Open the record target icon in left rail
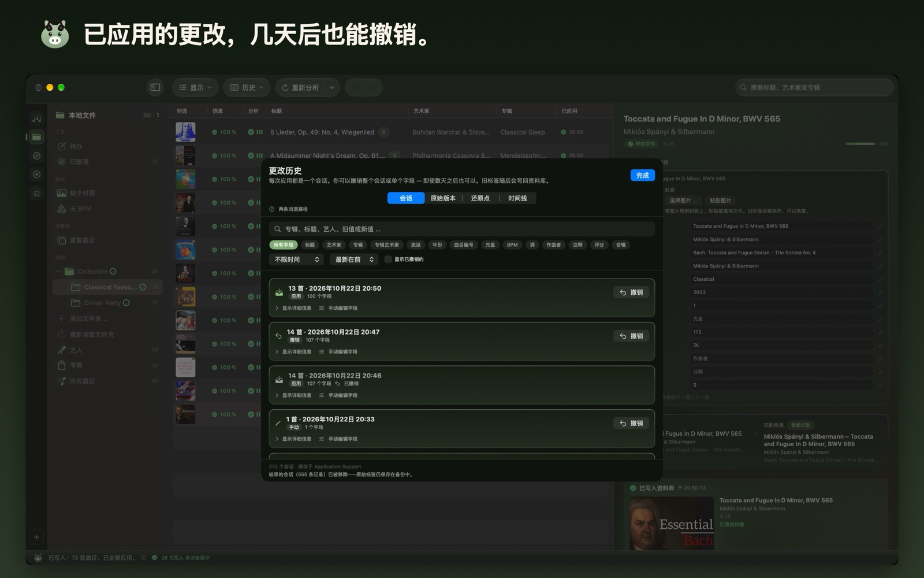 point(36,174)
